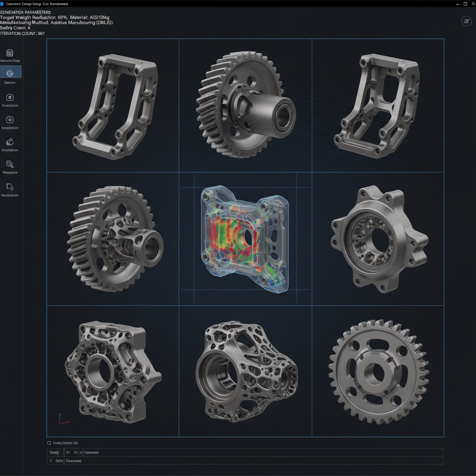Click the XYZ axis gizmo in the viewport
The height and width of the screenshot is (476, 476).
[x=63, y=419]
